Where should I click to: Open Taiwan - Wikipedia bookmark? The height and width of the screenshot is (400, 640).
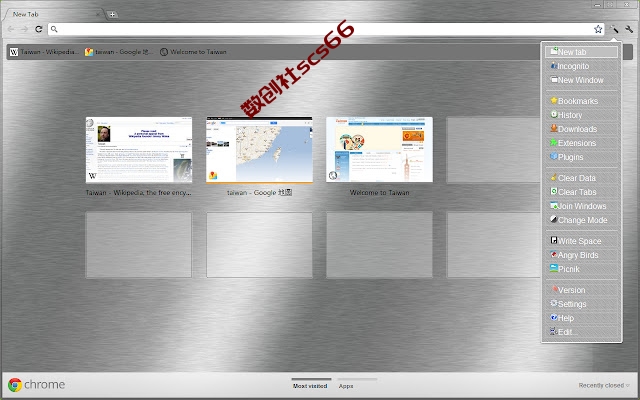pos(44,52)
